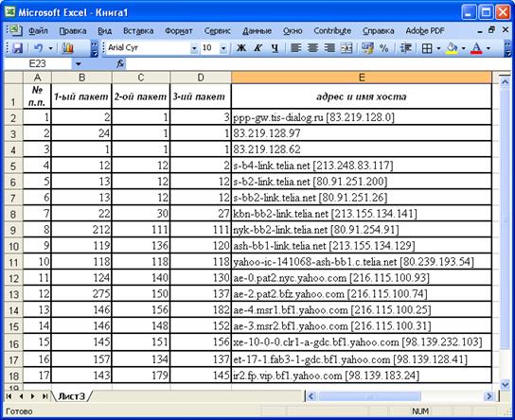Align text left
The width and height of the screenshot is (515, 420).
(295, 48)
